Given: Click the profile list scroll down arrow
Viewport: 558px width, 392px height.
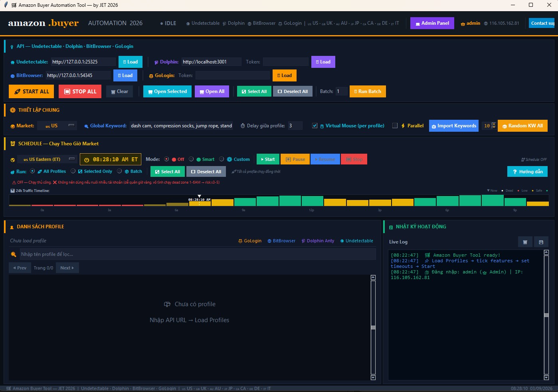Looking at the screenshot, I should point(373,378).
